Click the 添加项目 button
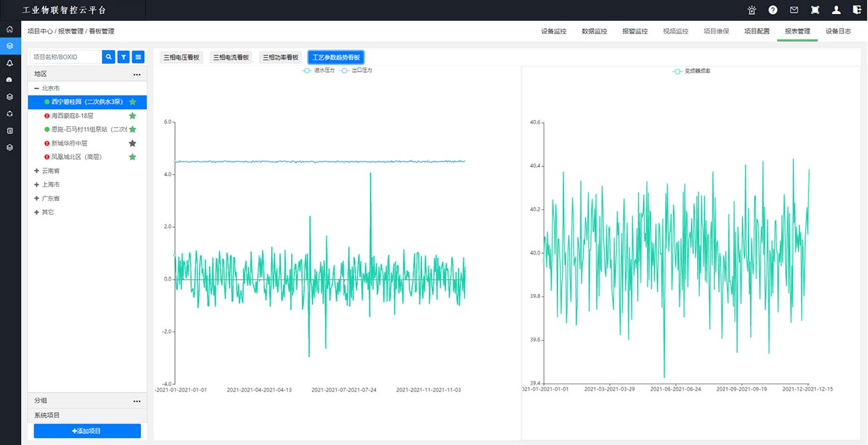Image resolution: width=868 pixels, height=445 pixels. coord(87,431)
